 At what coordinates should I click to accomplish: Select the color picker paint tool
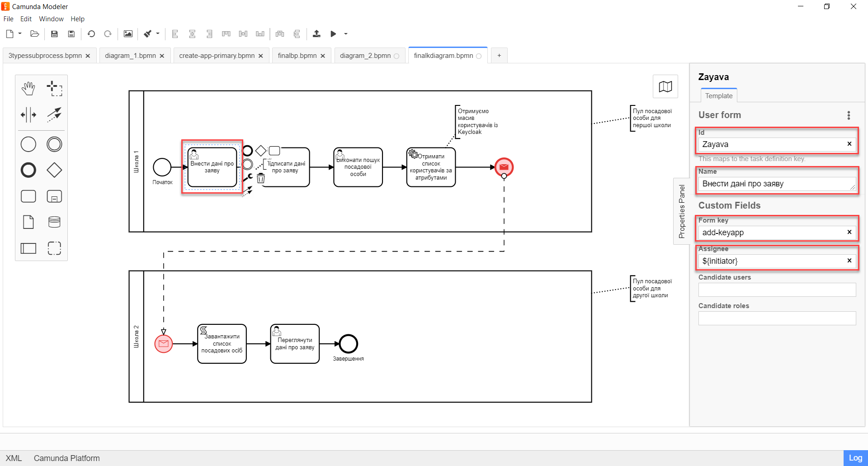coord(148,34)
